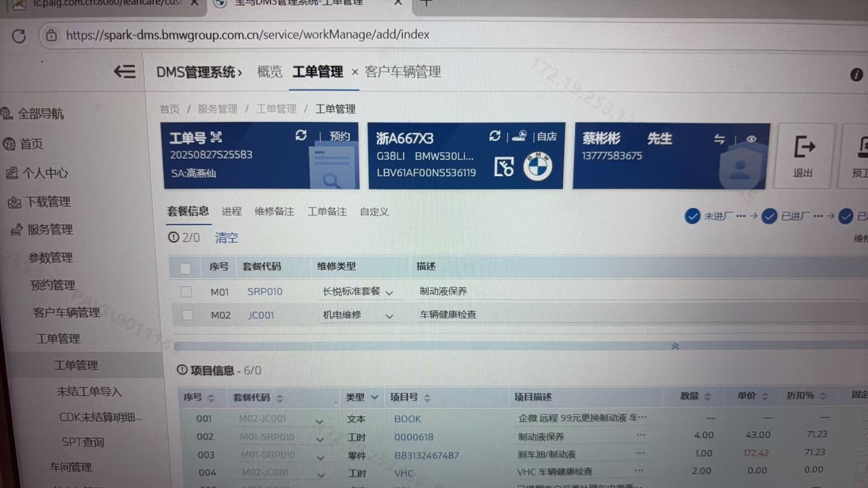Collapse the sidebar with the hamburger arrow icon
The height and width of the screenshot is (488, 868).
(125, 71)
